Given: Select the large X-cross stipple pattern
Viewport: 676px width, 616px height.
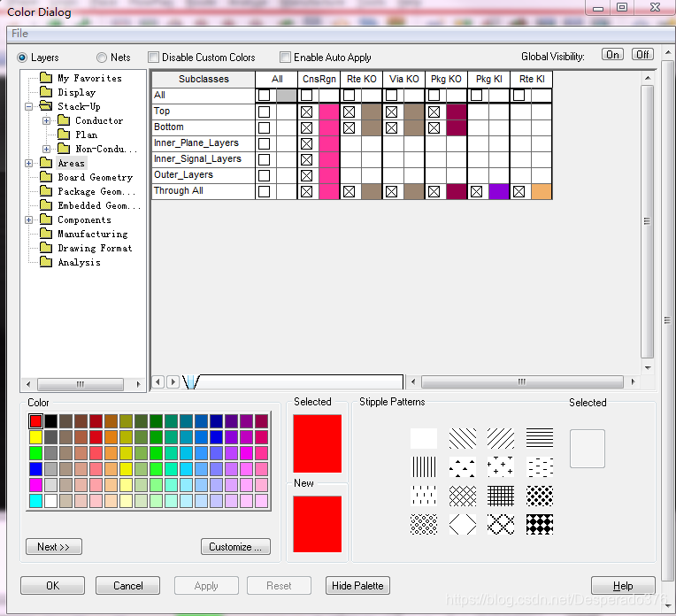Looking at the screenshot, I should tap(501, 524).
